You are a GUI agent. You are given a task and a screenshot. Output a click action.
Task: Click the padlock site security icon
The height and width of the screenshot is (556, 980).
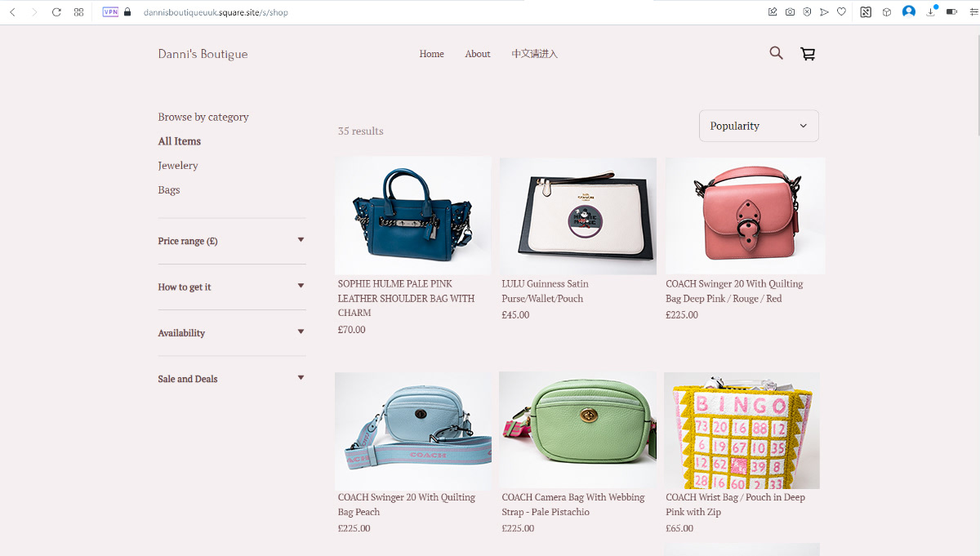click(127, 12)
